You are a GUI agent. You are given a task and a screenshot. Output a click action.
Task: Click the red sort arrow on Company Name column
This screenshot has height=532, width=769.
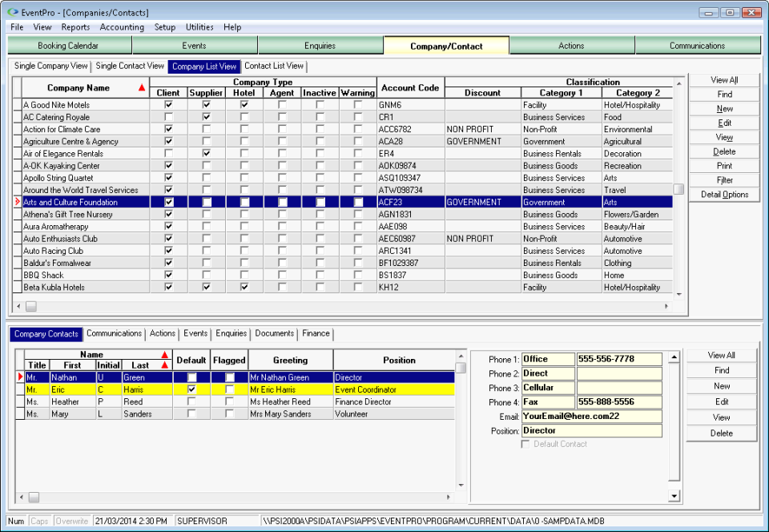pyautogui.click(x=142, y=88)
